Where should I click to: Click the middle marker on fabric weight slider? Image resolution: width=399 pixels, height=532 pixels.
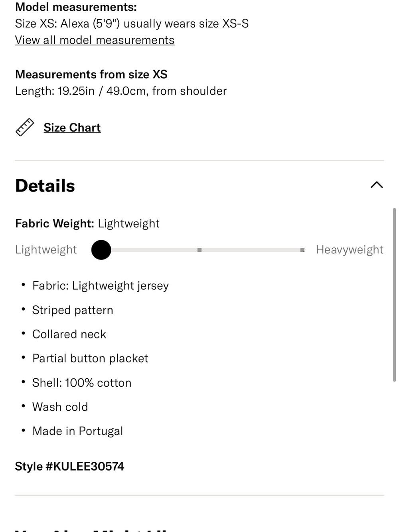pos(199,250)
